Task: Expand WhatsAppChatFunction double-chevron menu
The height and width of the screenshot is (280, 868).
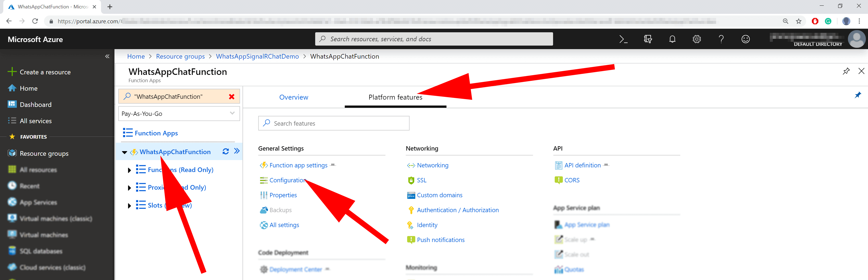Action: click(x=237, y=151)
